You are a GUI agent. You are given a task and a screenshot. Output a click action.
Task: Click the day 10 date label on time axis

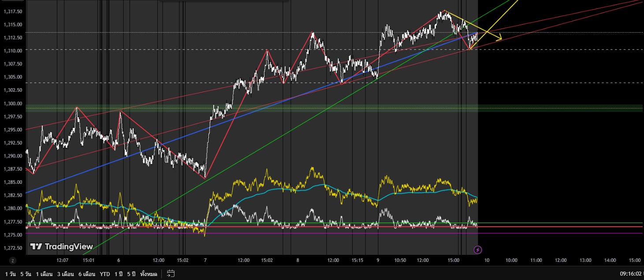[x=487, y=261]
